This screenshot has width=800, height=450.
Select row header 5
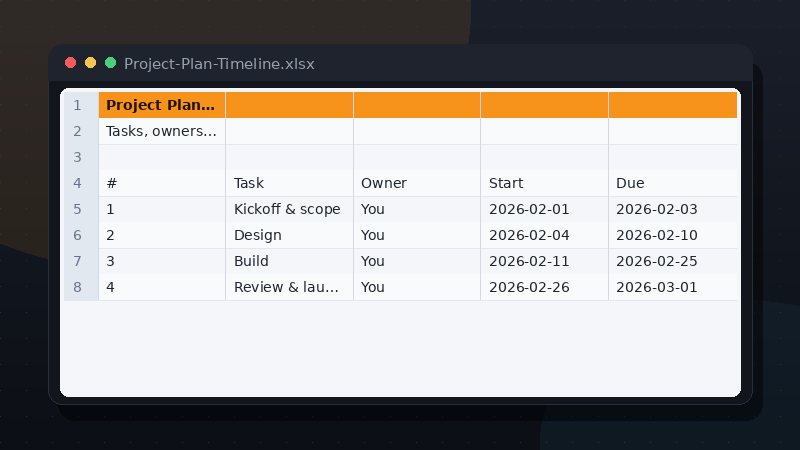79,209
